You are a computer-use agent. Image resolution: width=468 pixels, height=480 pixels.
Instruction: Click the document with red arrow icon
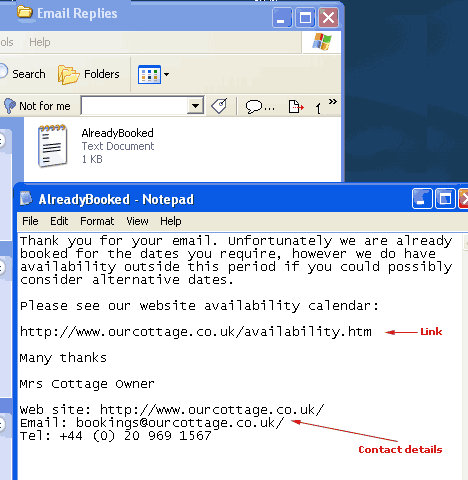[296, 107]
